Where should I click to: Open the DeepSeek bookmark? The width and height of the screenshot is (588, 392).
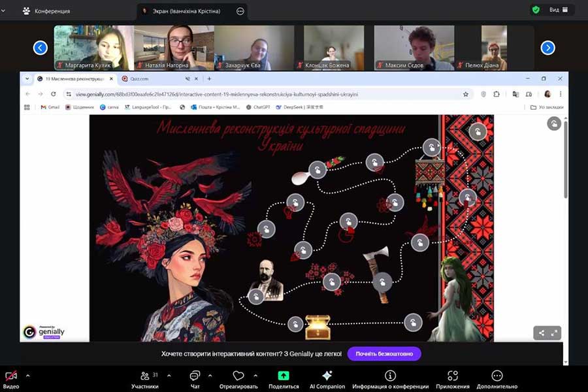point(299,107)
